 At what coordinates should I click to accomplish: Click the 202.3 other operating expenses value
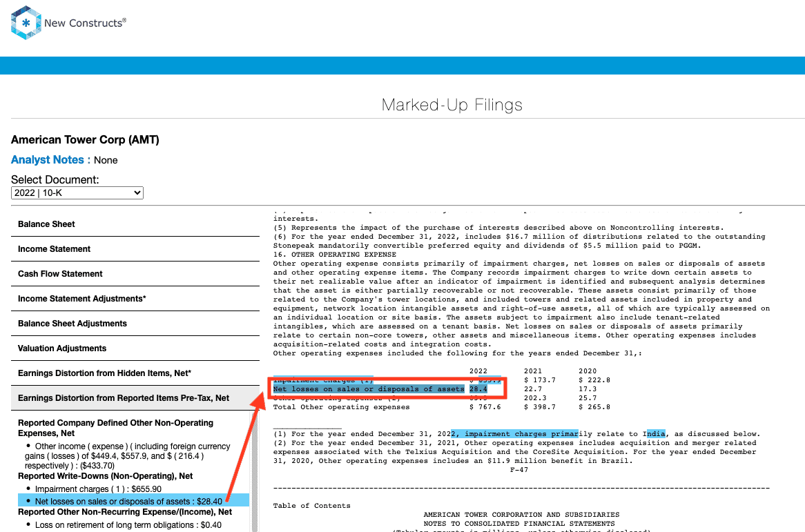tap(535, 398)
